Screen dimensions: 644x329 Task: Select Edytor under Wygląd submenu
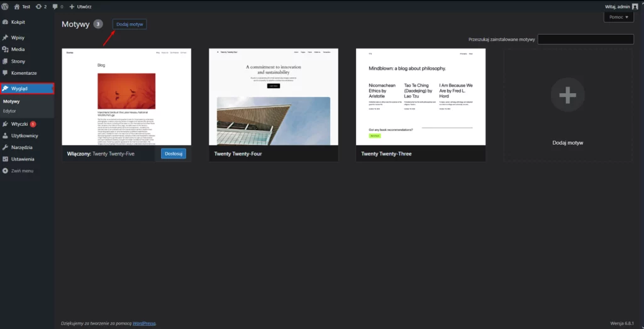tap(9, 111)
